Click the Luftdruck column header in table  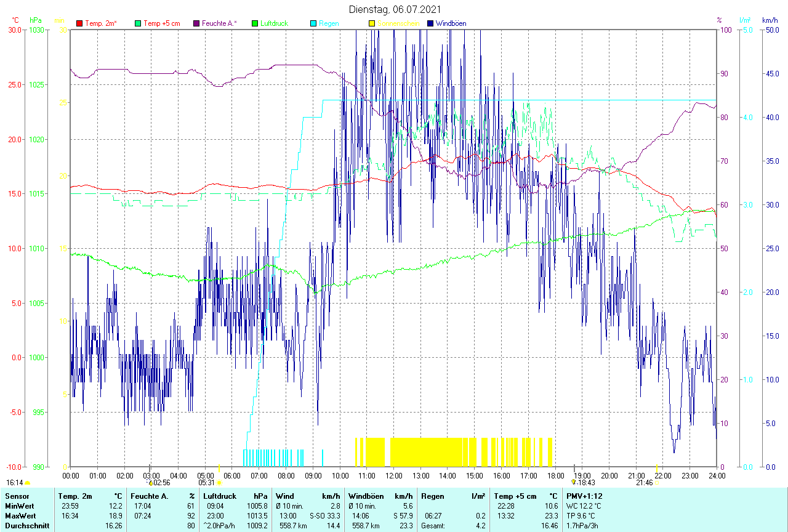(221, 496)
